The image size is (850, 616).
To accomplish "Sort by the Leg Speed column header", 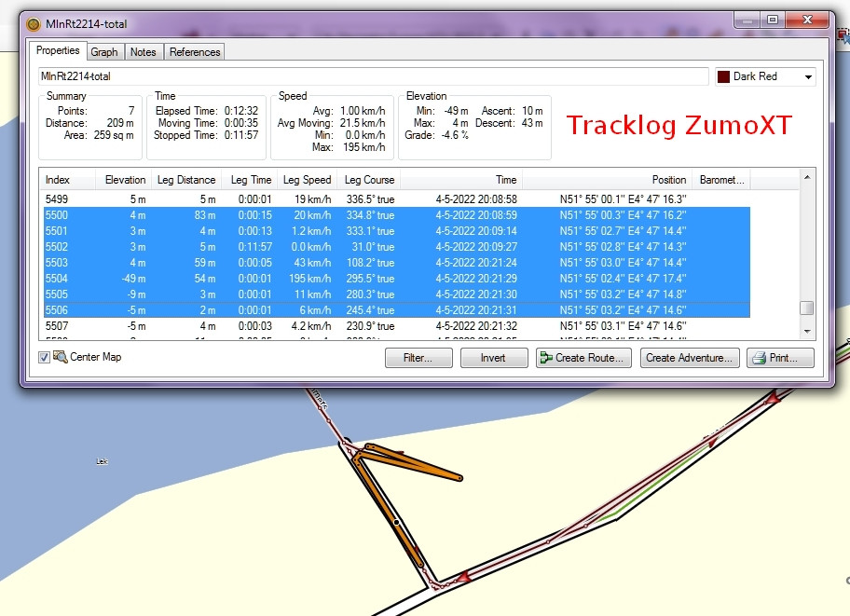I will [308, 180].
